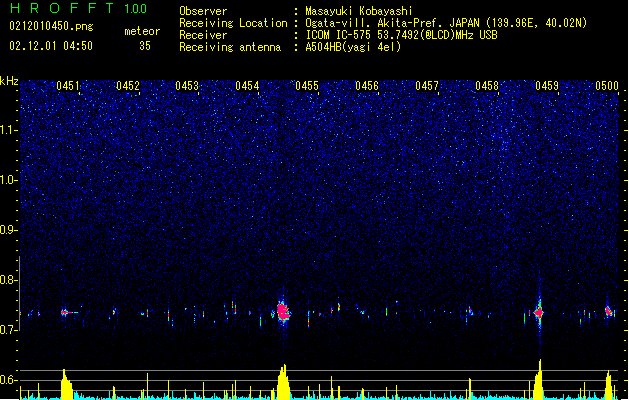Click the 'meteor' label
Screen dimensions: 629x400
tap(142, 31)
